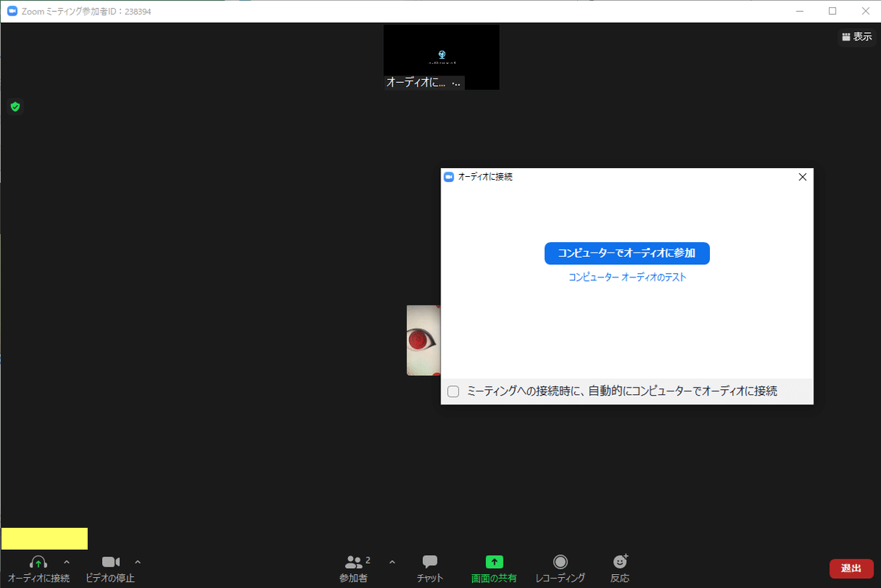Open more options on the video thumbnail
881x588 pixels.
click(x=457, y=82)
